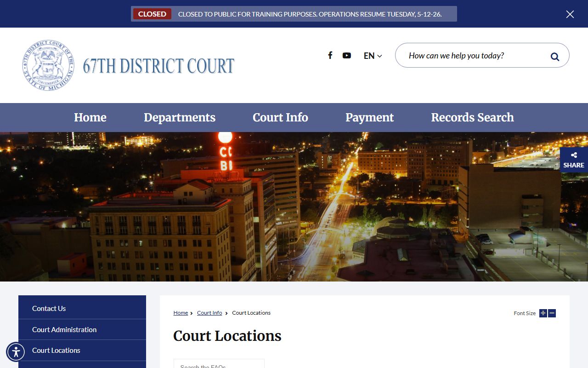Click the 67th District Court title text
This screenshot has width=588, height=368.
click(x=158, y=66)
